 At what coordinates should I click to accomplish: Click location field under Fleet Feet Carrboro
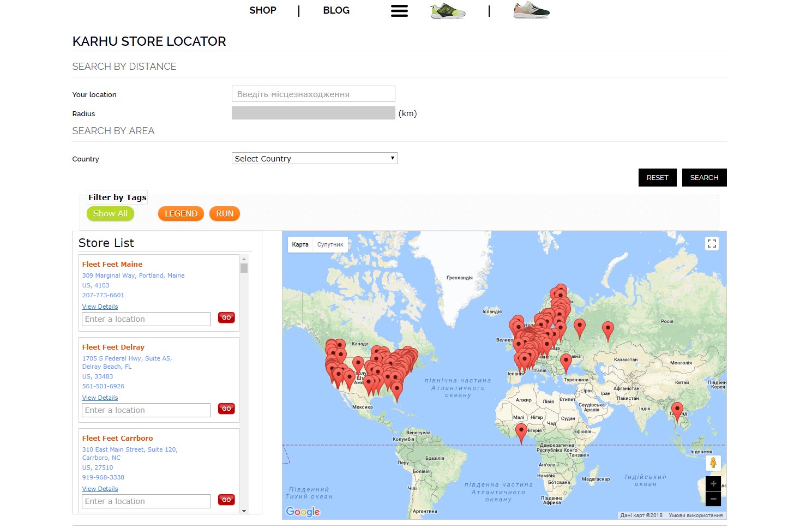146,501
